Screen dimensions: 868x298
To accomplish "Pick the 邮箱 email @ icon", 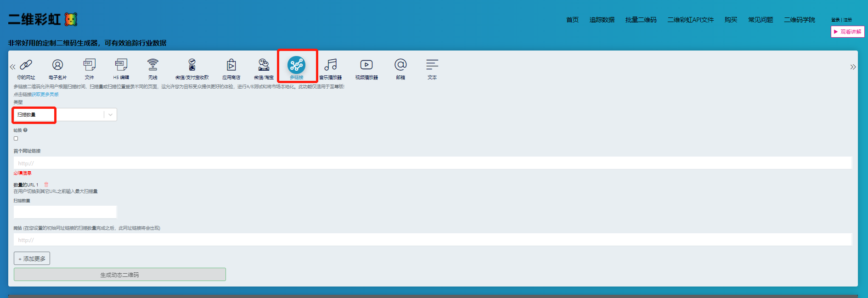I will 400,65.
